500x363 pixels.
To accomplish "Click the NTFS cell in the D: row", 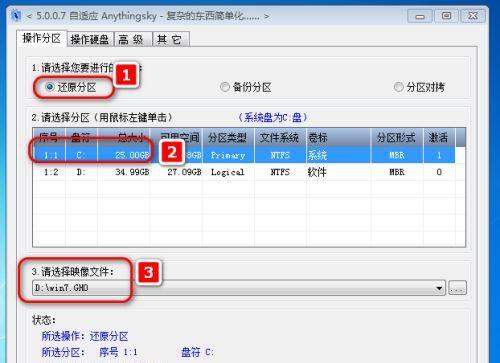I will coord(280,172).
